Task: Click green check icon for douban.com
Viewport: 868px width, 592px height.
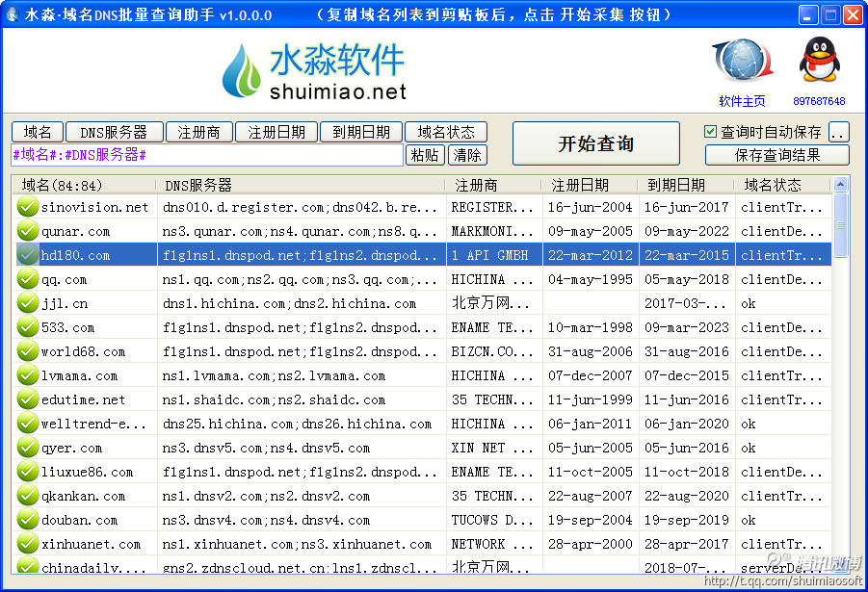Action: (27, 520)
